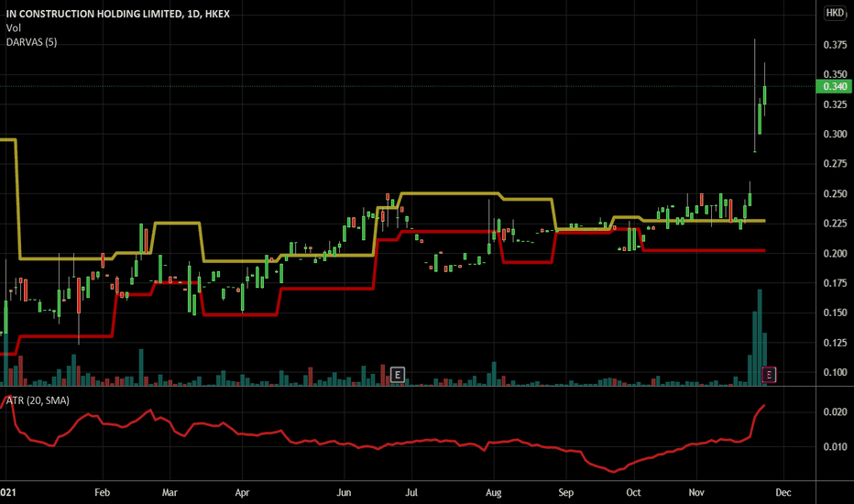Click the green 0.340 current price label
This screenshot has height=504, width=854.
tap(834, 87)
